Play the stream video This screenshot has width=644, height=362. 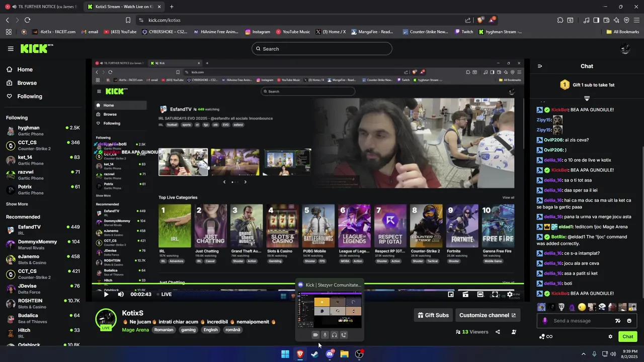(106, 295)
